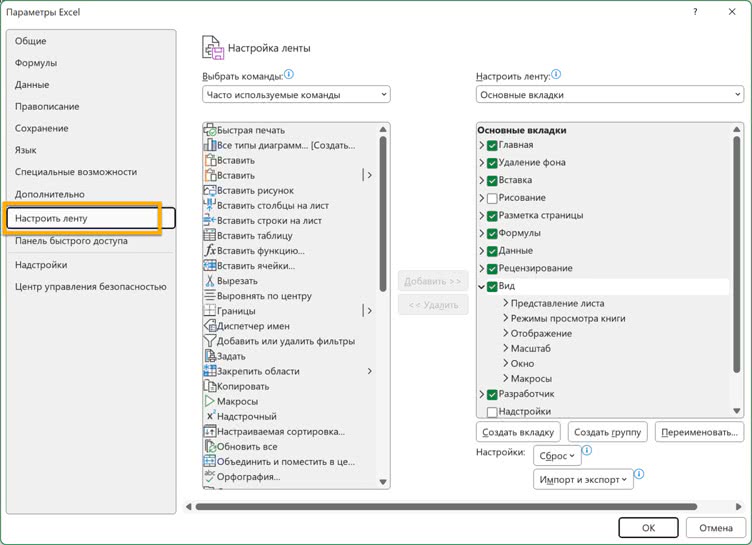752x545 pixels.
Task: Enable the Надстройки checkbox in tabs tree
Action: (x=492, y=412)
